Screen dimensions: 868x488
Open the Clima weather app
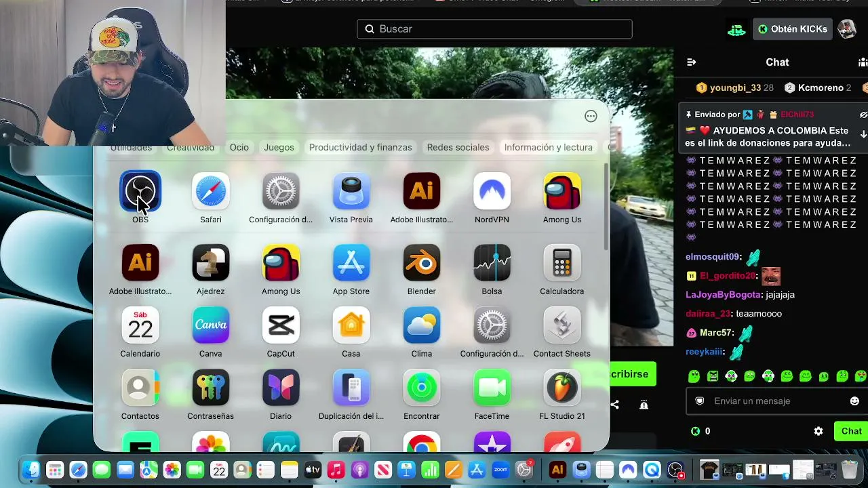[x=422, y=325]
